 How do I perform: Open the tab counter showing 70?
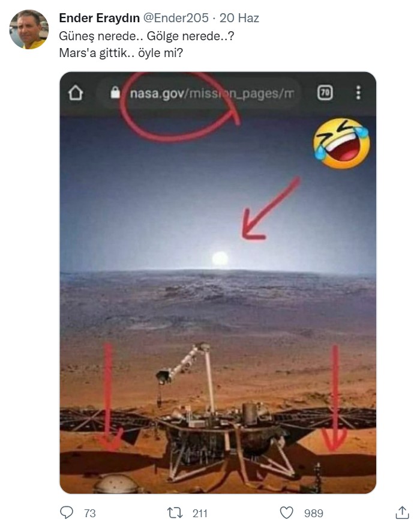(325, 93)
